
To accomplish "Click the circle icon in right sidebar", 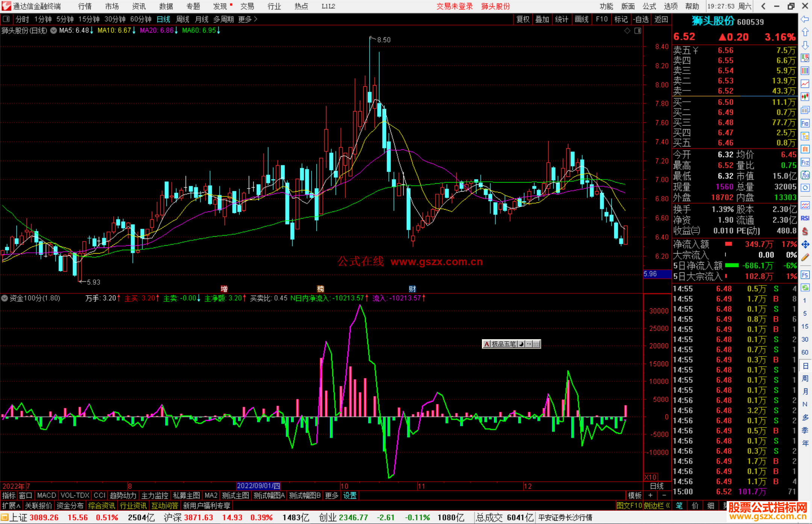I will (x=805, y=188).
